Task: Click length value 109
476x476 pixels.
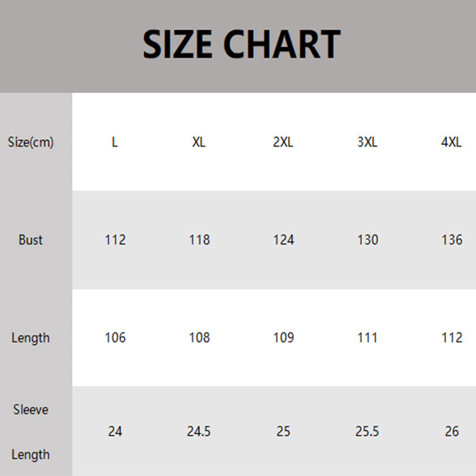Action: pos(283,338)
